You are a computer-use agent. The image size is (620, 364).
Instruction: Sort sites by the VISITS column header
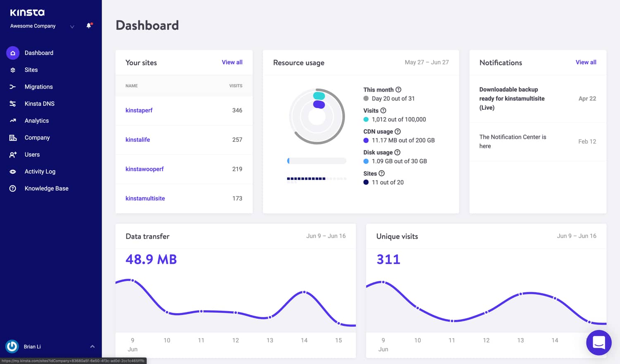[236, 86]
